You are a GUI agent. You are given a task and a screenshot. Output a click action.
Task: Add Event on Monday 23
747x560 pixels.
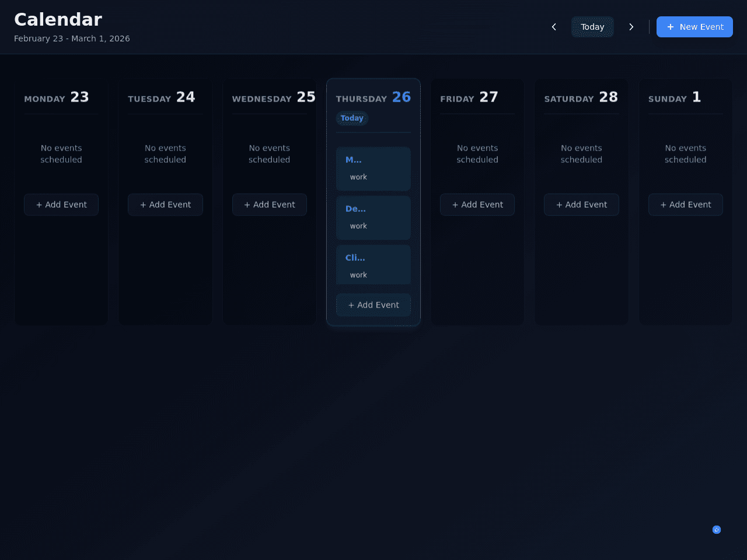pyautogui.click(x=61, y=205)
